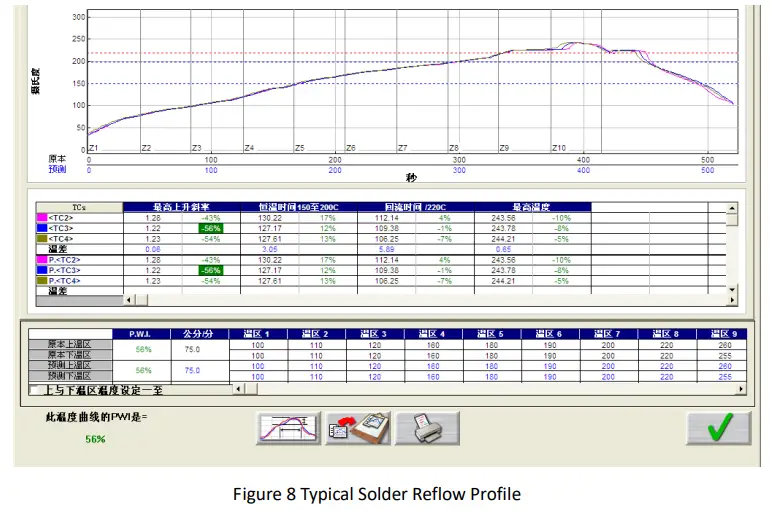Select the 最高上升斜率 column header
Image resolution: width=772 pixels, height=511 pixels.
point(182,207)
